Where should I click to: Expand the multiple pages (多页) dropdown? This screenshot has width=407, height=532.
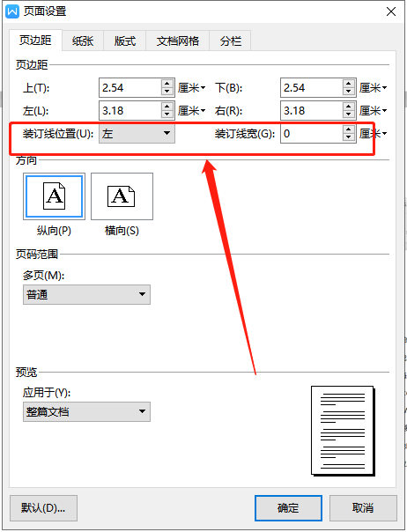point(86,294)
